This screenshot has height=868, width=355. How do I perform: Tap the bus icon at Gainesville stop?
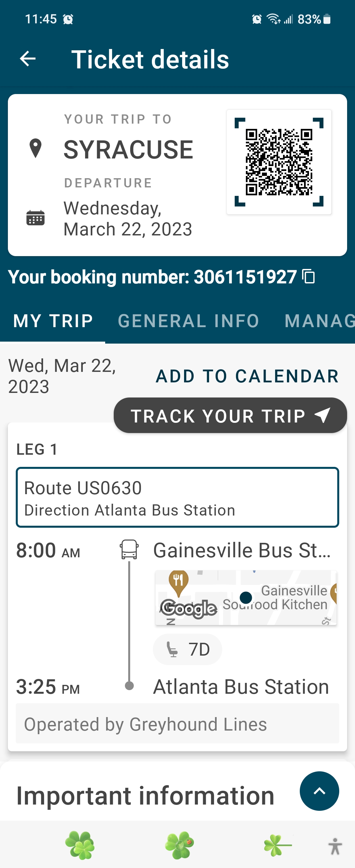coord(129,550)
